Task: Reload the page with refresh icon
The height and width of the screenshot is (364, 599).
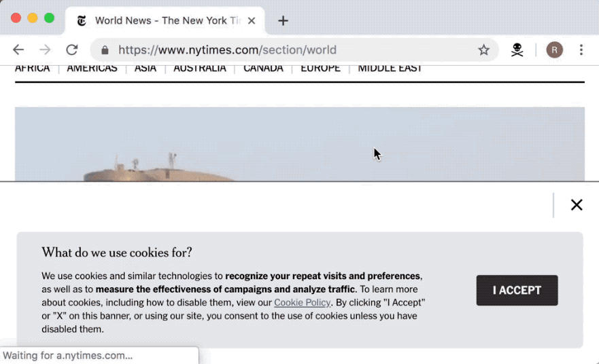Action: (71, 50)
